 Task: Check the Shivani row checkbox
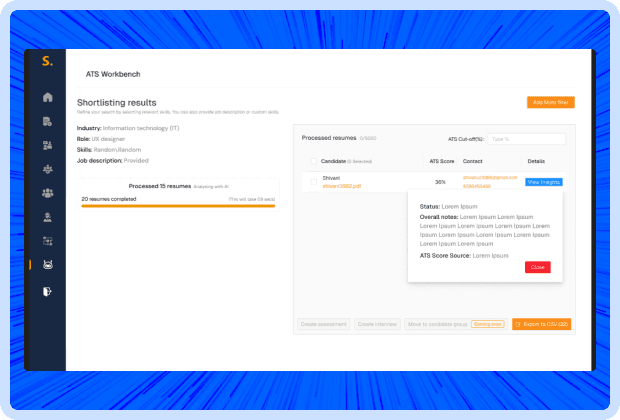click(x=314, y=182)
